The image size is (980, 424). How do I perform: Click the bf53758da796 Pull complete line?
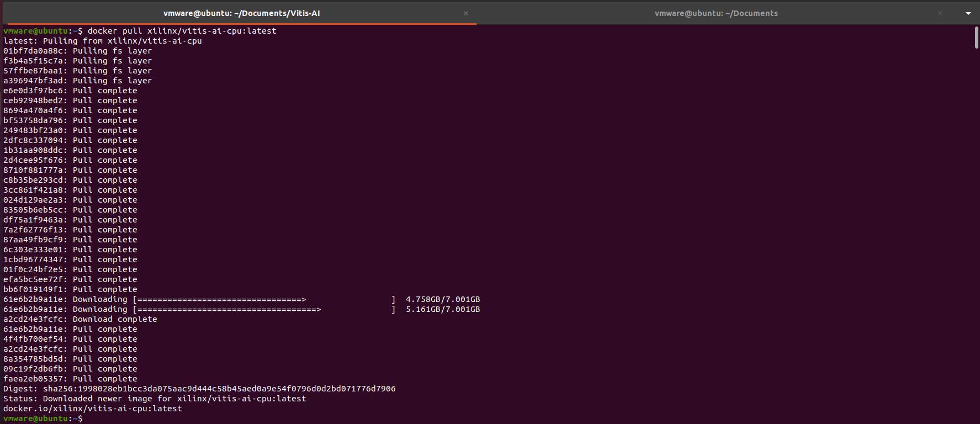(x=70, y=120)
